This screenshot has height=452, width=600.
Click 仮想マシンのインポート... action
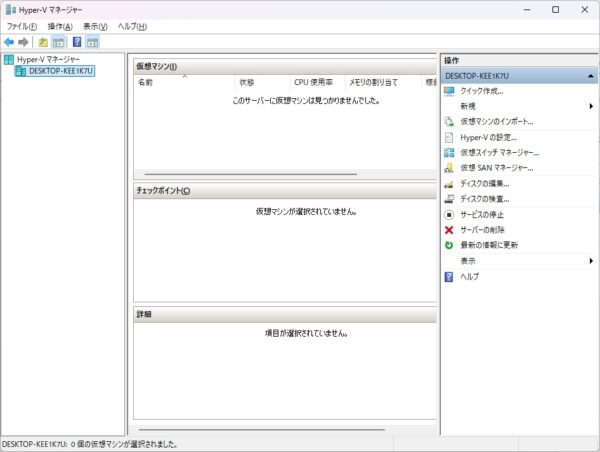(497, 122)
